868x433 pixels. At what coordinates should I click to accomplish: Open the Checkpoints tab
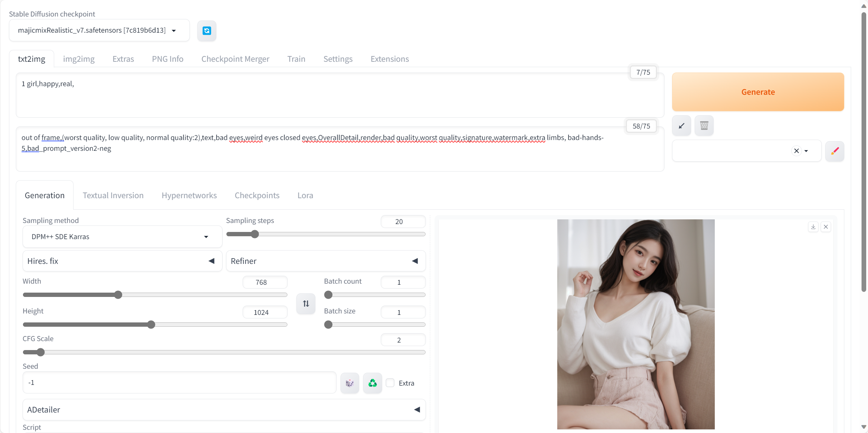[257, 195]
